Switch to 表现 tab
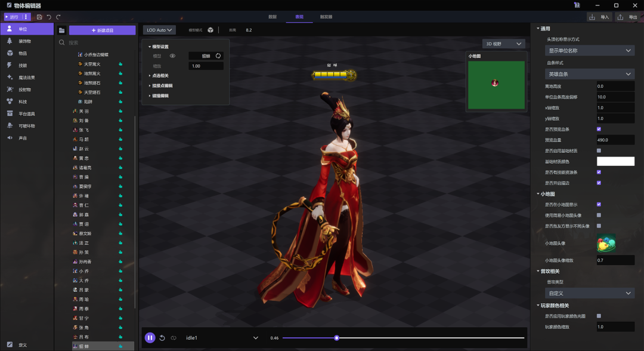 click(299, 17)
